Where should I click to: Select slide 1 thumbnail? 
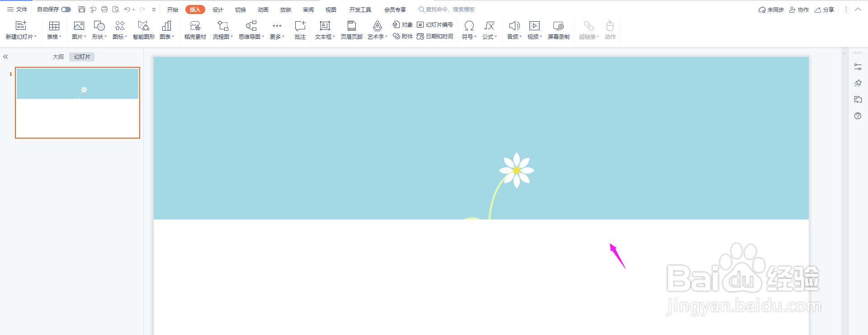(x=78, y=103)
